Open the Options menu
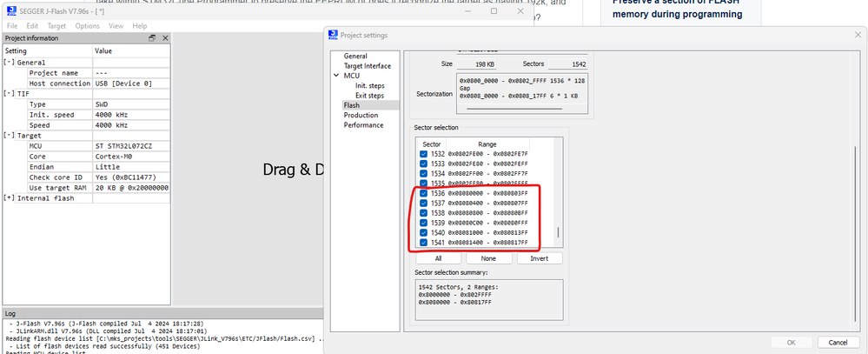This screenshot has width=868, height=354. 88,26
